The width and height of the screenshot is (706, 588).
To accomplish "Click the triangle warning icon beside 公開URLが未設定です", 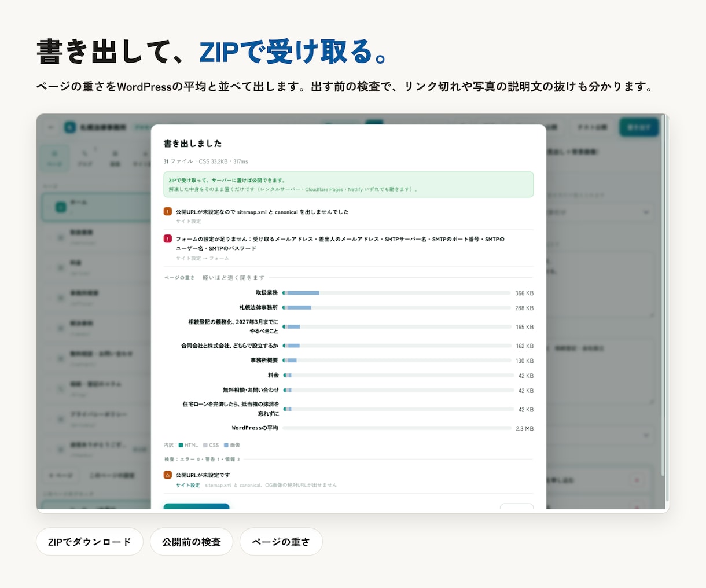I will point(168,475).
